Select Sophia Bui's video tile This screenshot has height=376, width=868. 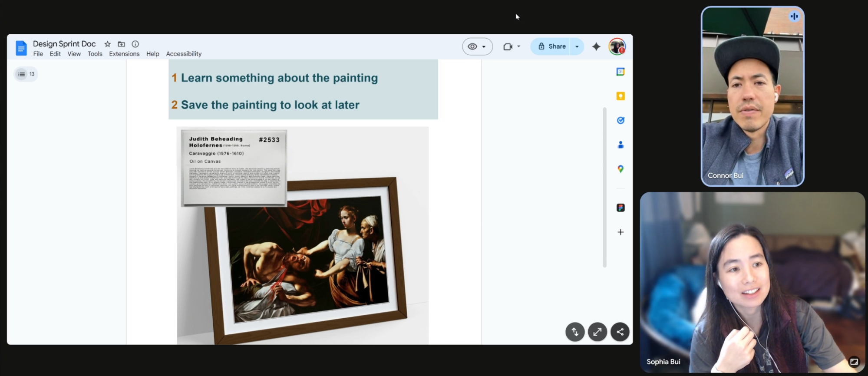pos(752,282)
